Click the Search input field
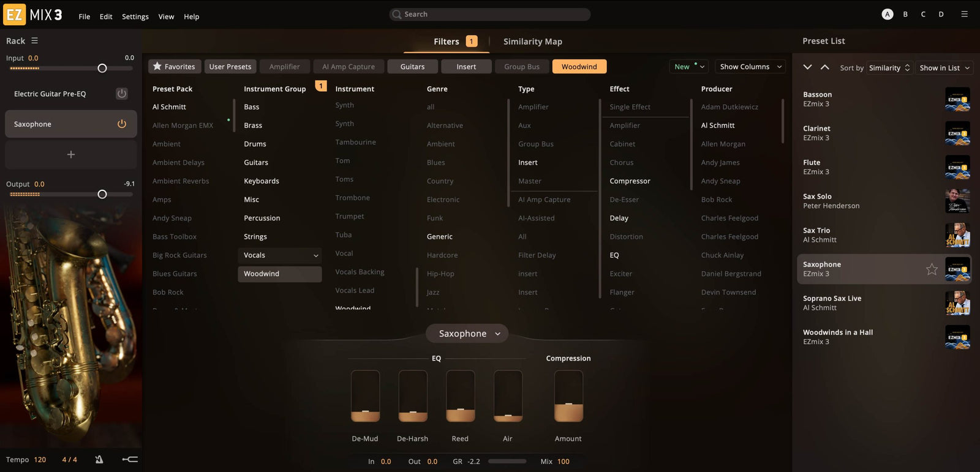This screenshot has height=472, width=980. click(x=490, y=14)
